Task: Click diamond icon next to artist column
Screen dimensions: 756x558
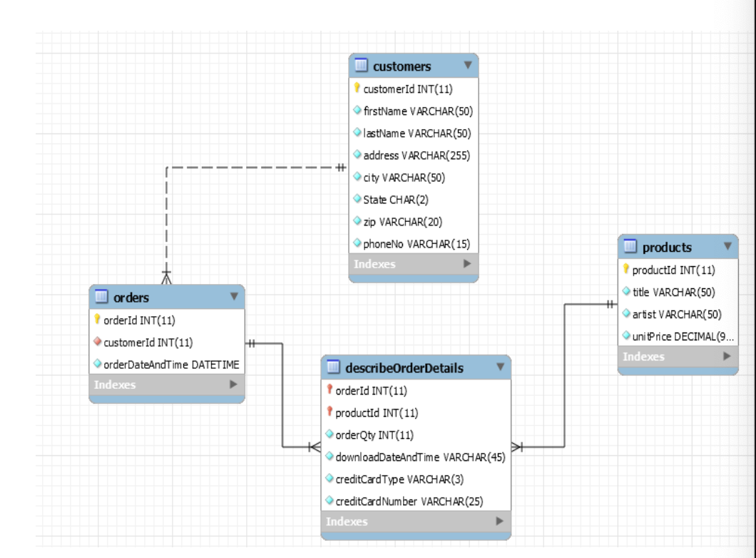Action: coord(626,313)
